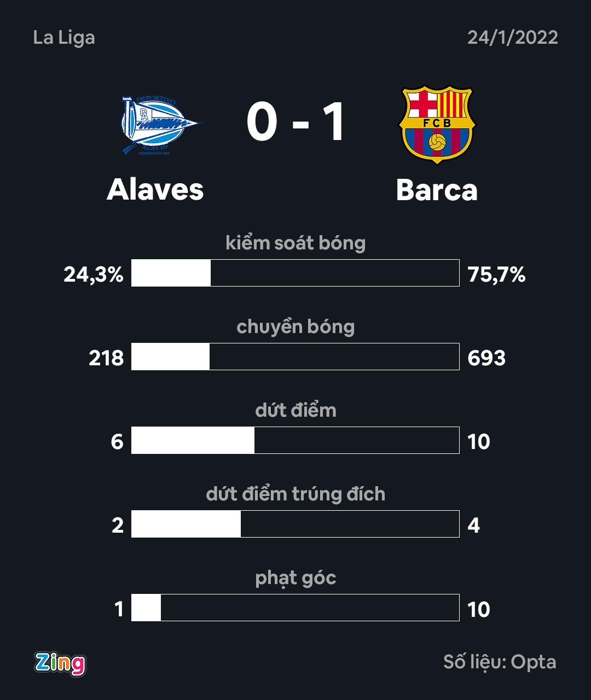Click the kiểm soát bóng label
591x700 pixels.
(x=296, y=243)
